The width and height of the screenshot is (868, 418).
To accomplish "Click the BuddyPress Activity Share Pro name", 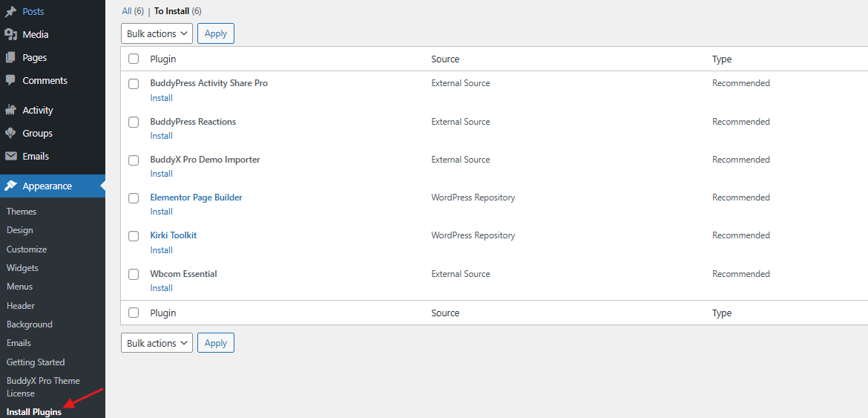I will coord(208,84).
